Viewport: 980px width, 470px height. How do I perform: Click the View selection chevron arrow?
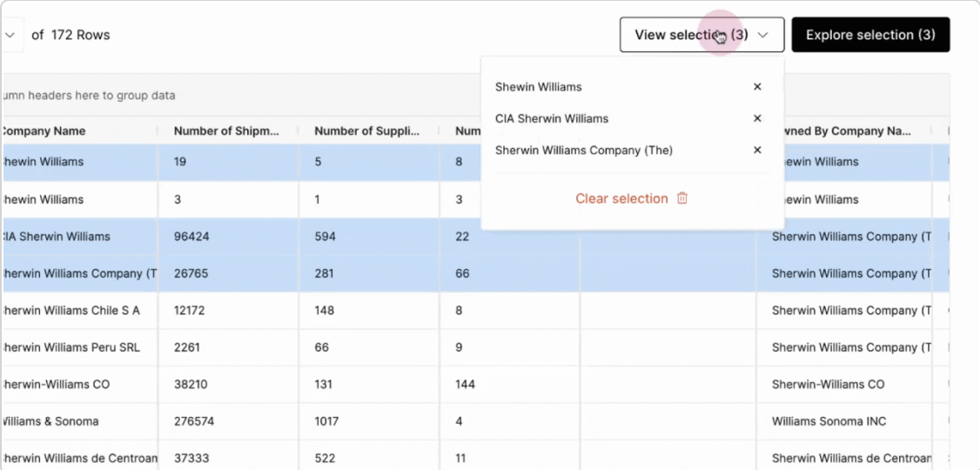[x=763, y=35]
